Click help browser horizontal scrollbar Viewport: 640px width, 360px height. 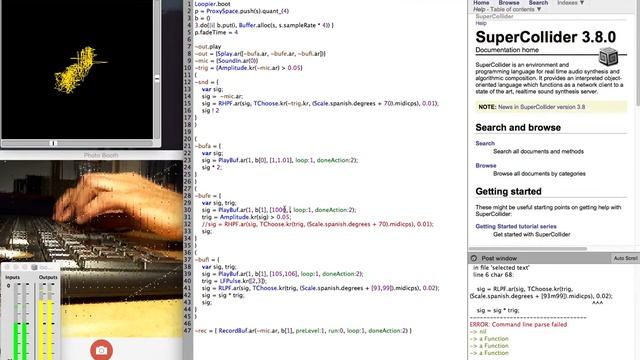coord(527,249)
